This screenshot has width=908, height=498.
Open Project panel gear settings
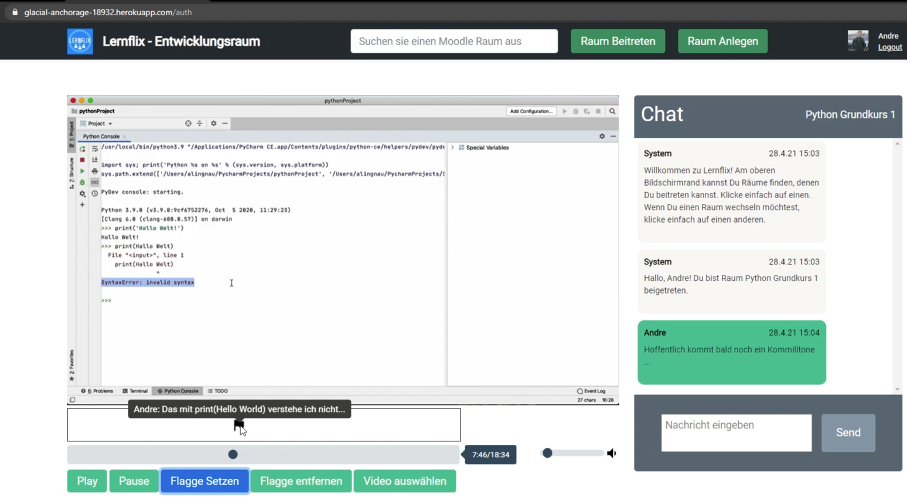214,123
